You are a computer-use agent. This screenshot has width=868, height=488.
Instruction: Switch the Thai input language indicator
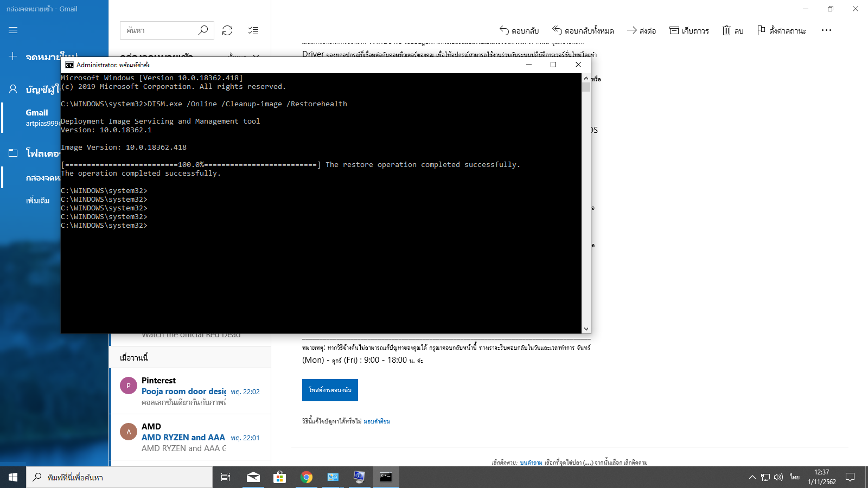pyautogui.click(x=795, y=477)
